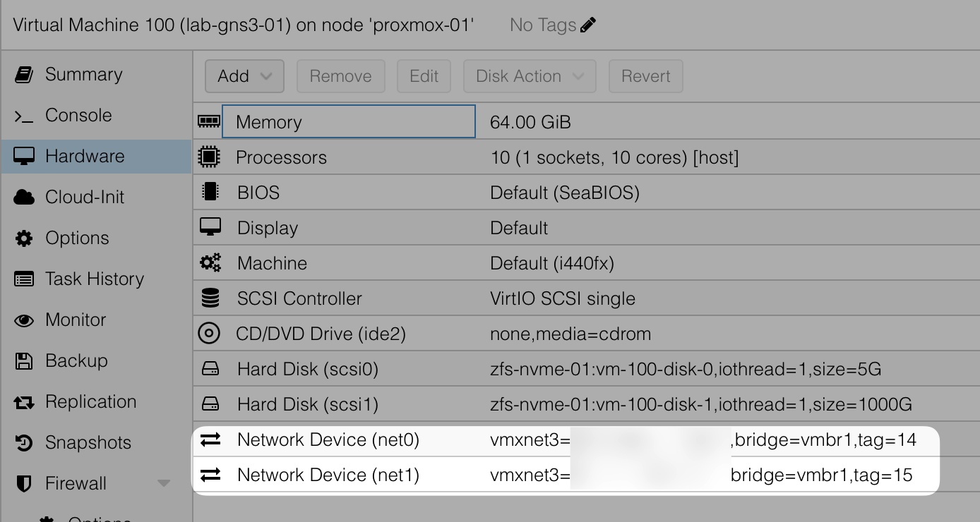Screen dimensions: 980x522
Task: Select the Memory hardware row
Action: click(348, 122)
